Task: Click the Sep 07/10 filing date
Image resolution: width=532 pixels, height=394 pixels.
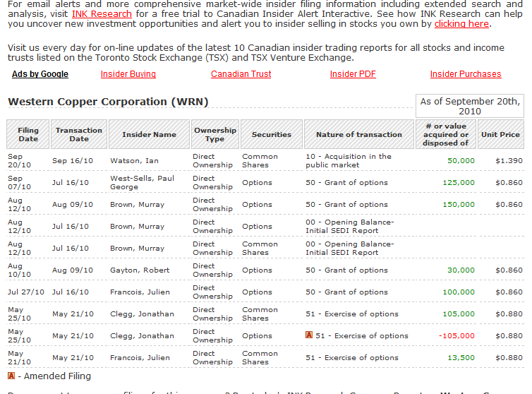Action: click(19, 182)
